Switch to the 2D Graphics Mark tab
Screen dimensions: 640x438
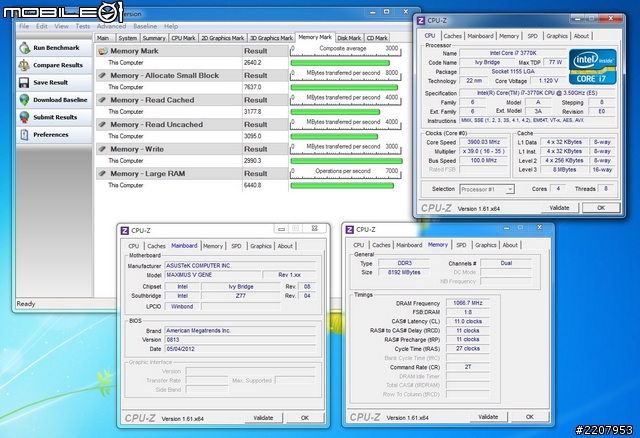(x=222, y=38)
